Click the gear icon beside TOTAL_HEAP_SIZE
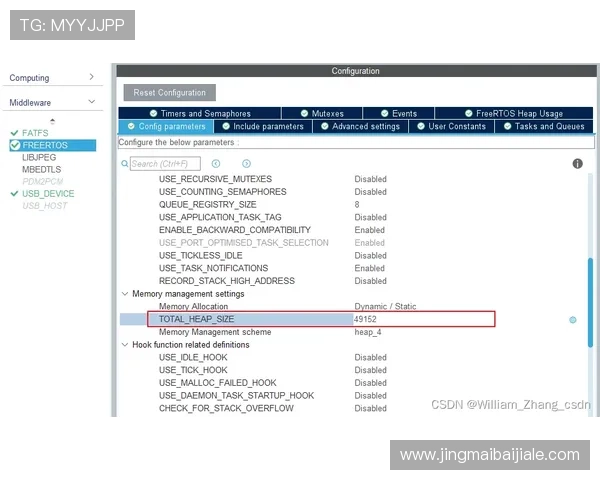Screen dimensions: 600x480 [573, 320]
